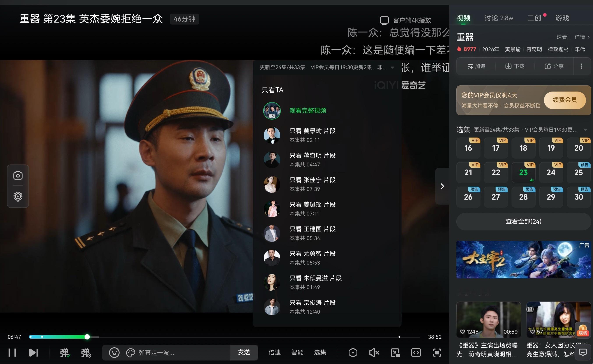Click the 蒋奇明 actor tag in show info
The width and height of the screenshot is (593, 364).
click(x=534, y=49)
